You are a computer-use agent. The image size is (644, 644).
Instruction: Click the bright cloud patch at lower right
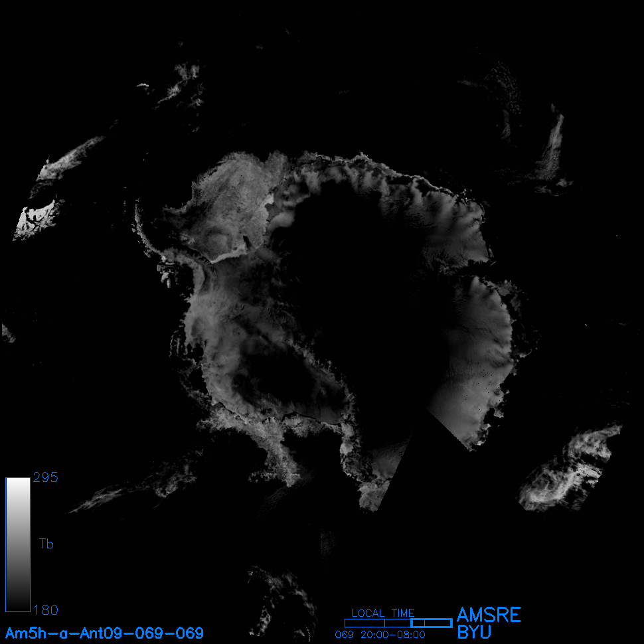(x=564, y=471)
